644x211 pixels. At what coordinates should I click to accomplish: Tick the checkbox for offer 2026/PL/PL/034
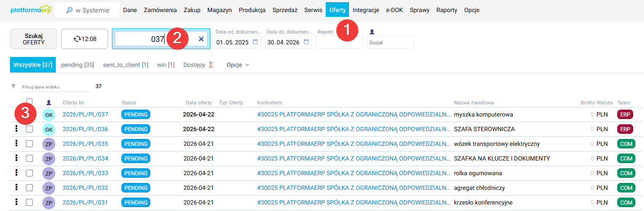(29, 158)
